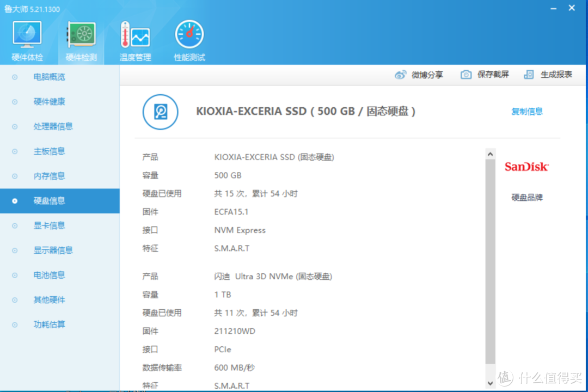Click the scrollbar up arrow
The width and height of the screenshot is (588, 392).
coord(490,153)
